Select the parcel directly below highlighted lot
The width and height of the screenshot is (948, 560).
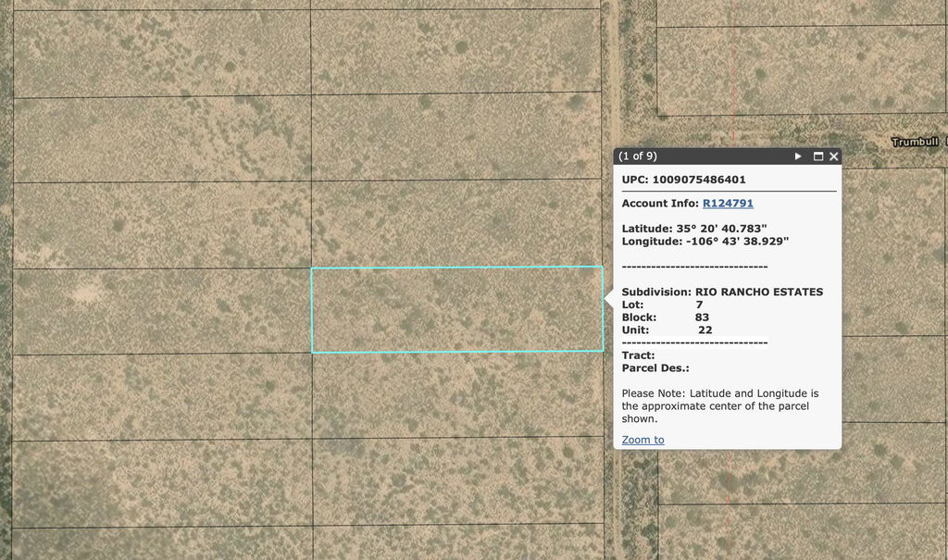coord(456,393)
